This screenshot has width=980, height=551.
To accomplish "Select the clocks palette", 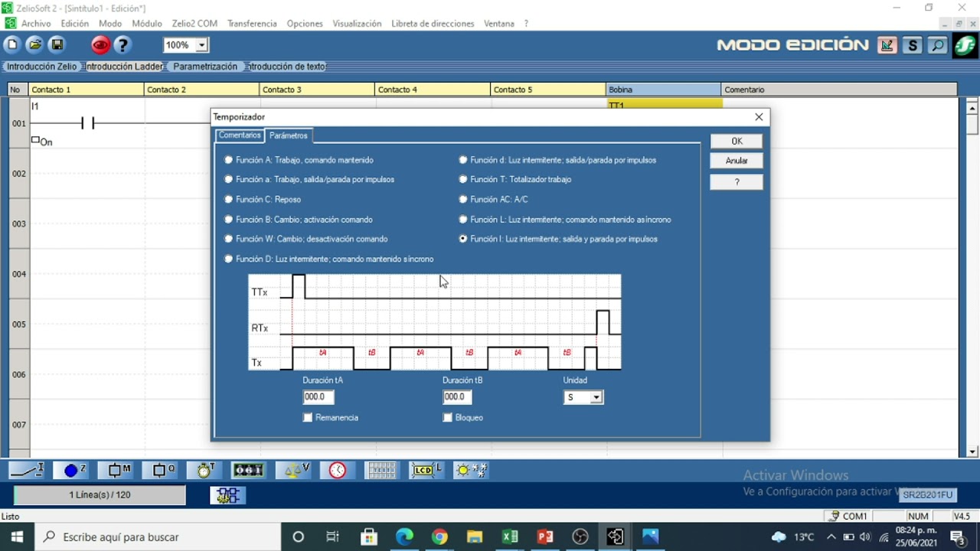I will coord(338,470).
